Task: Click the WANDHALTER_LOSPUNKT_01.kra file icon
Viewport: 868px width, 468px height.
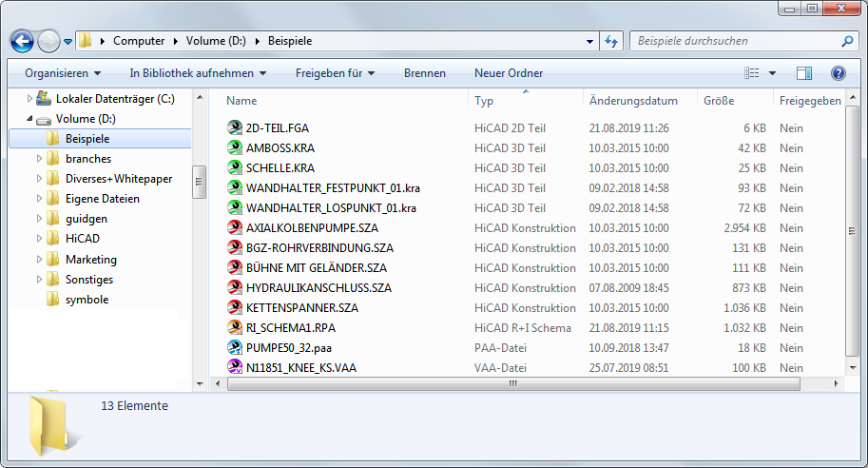Action: (235, 207)
